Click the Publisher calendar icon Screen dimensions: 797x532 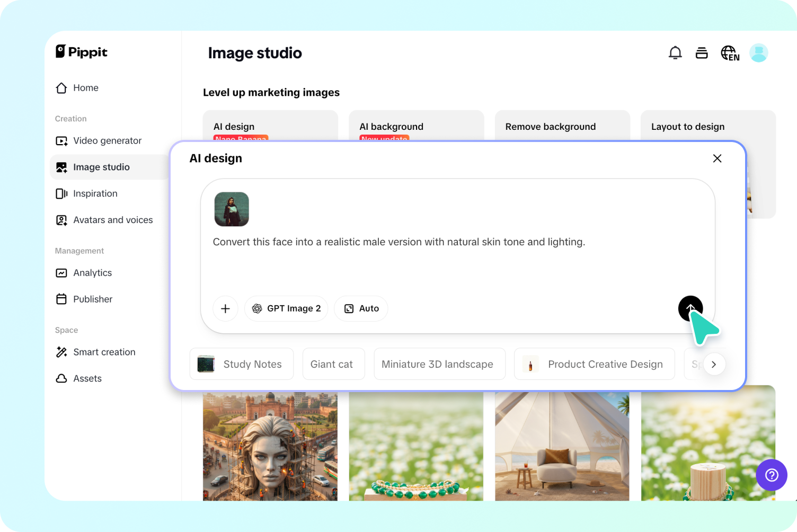coord(61,299)
